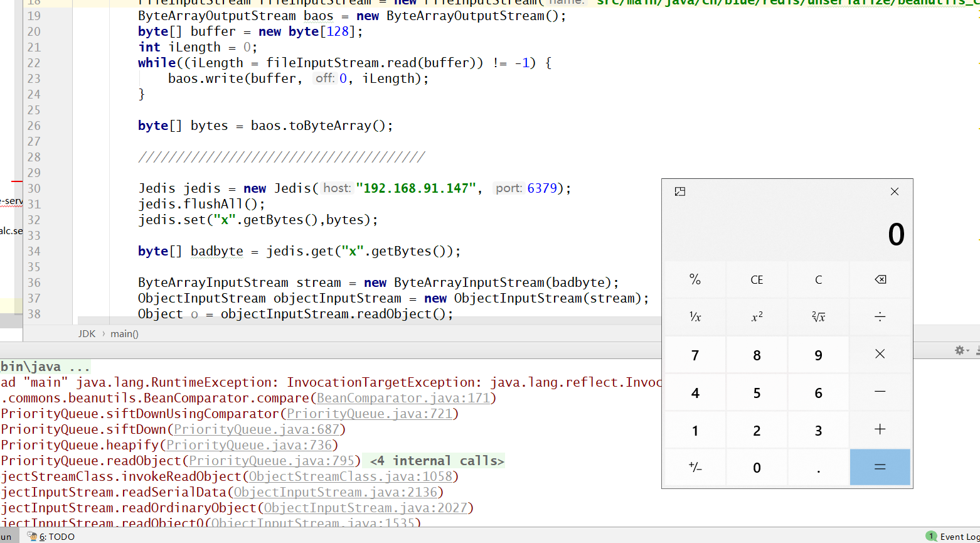The width and height of the screenshot is (980, 543).
Task: Click the square root calculator button
Action: point(818,317)
